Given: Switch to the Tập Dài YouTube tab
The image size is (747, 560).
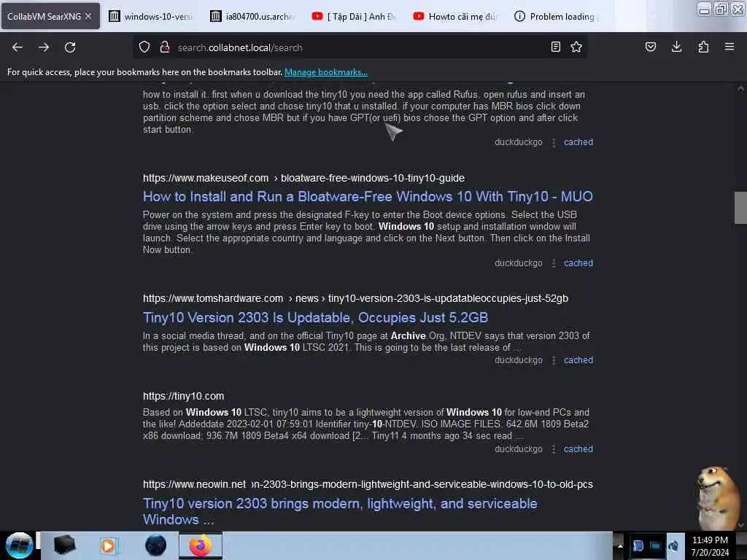Looking at the screenshot, I should [355, 16].
